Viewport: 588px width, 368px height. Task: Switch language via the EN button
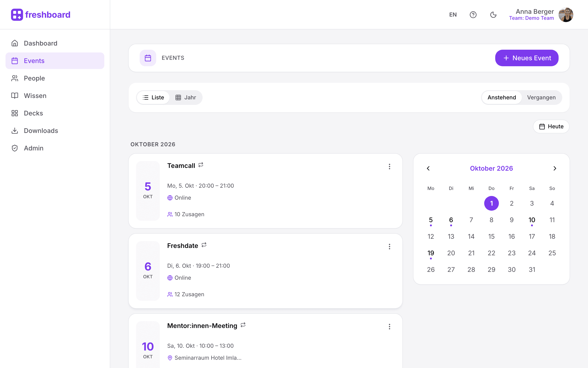(x=453, y=14)
